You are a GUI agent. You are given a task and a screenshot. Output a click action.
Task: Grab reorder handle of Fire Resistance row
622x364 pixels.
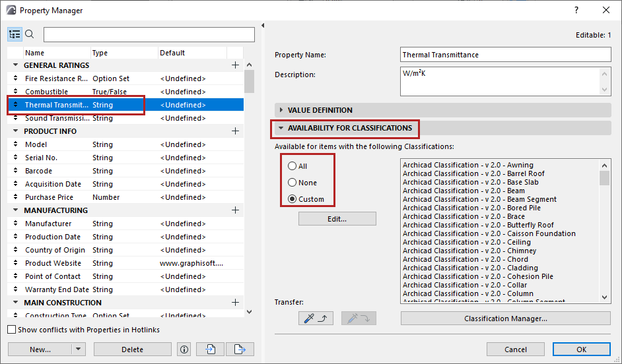point(15,78)
